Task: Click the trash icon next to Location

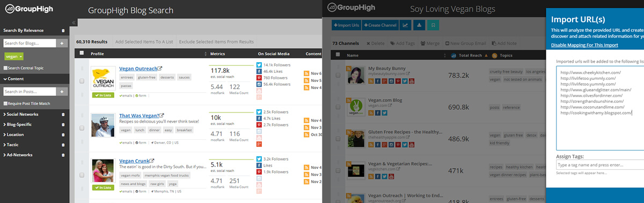Action: [x=63, y=134]
